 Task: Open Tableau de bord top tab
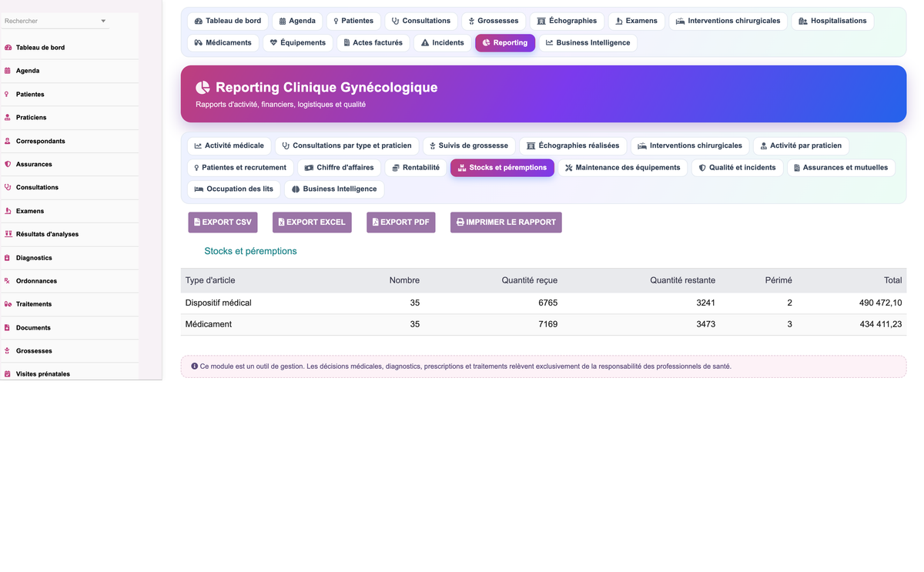(x=228, y=22)
